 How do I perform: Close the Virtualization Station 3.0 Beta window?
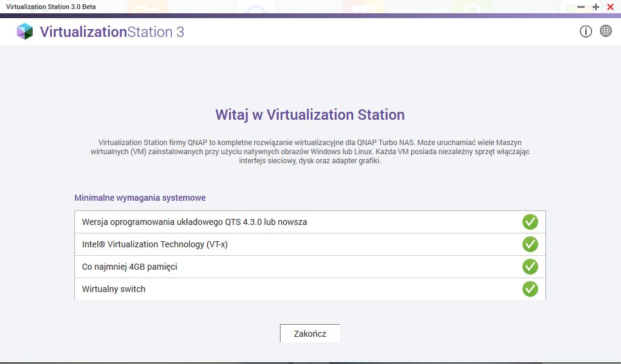tap(610, 7)
